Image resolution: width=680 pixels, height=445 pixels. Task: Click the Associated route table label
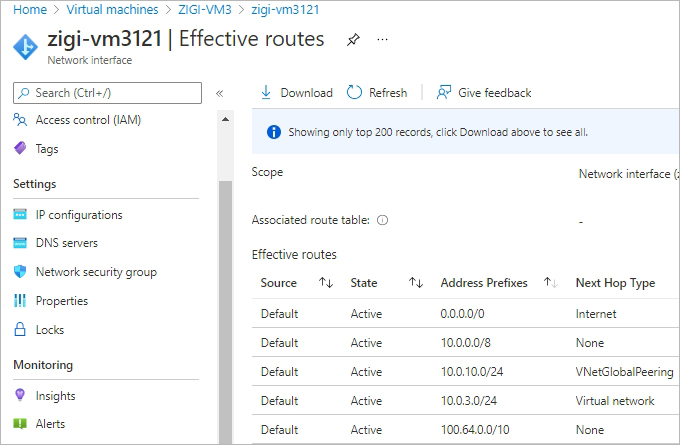(311, 220)
